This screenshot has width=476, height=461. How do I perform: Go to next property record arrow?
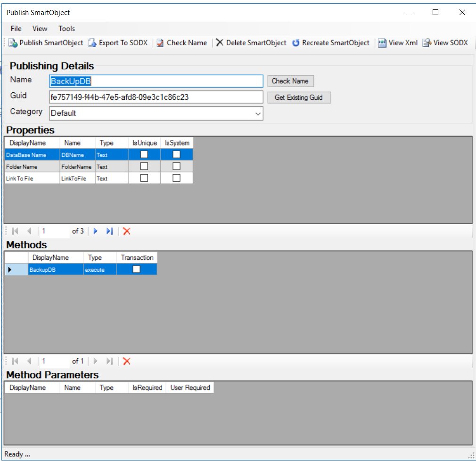point(96,231)
